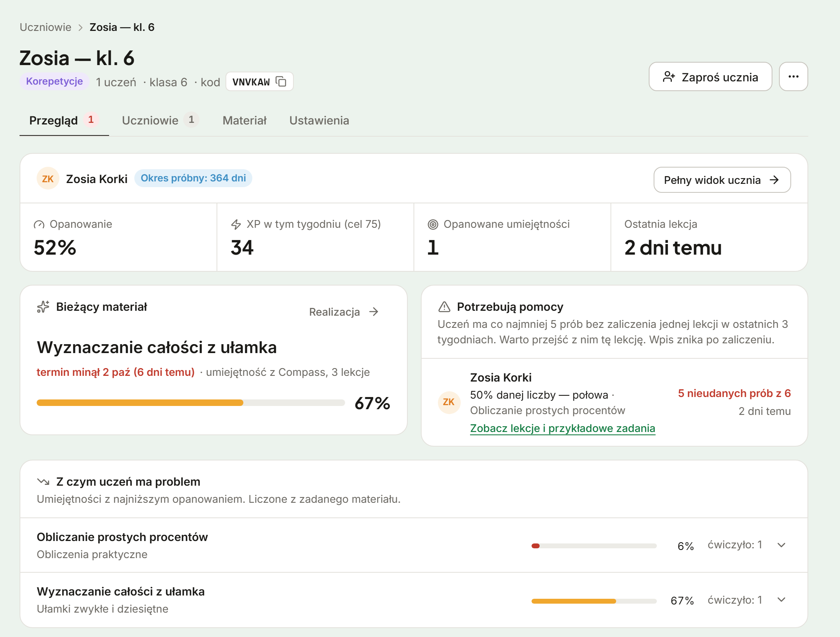
Task: Click the breadcrumb chevron after Uczniowie
Action: coord(81,27)
